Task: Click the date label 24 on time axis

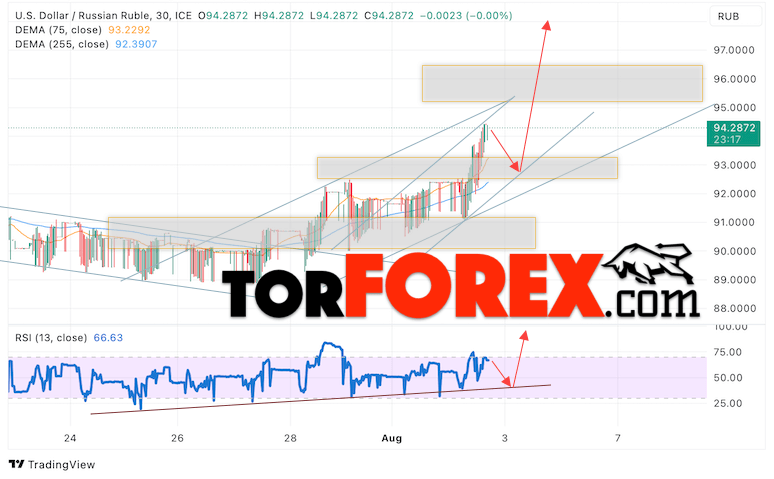Action: point(70,438)
